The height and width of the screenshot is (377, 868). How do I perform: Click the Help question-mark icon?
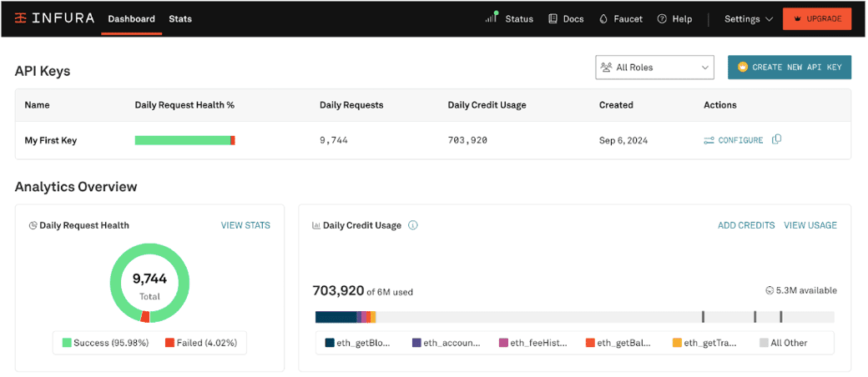click(662, 19)
